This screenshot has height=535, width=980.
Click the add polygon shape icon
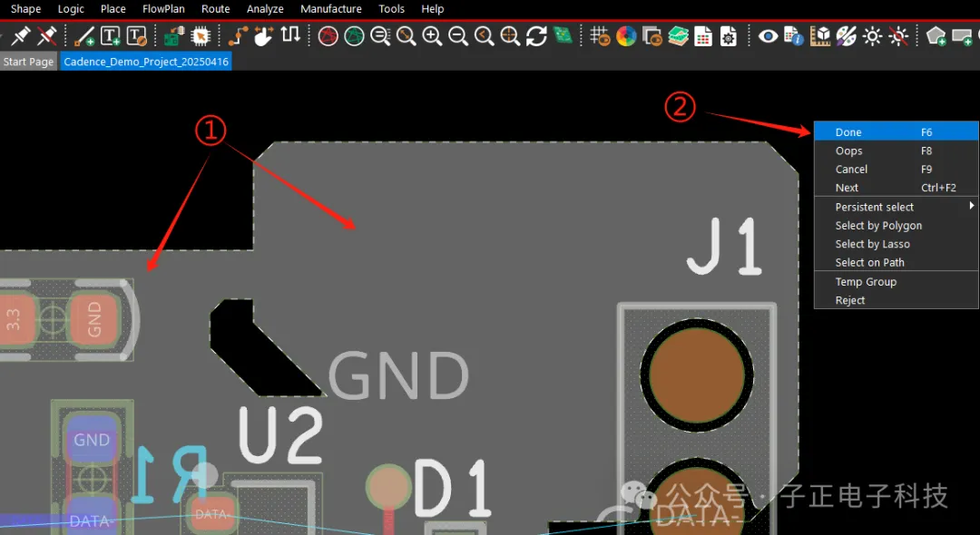tap(936, 36)
